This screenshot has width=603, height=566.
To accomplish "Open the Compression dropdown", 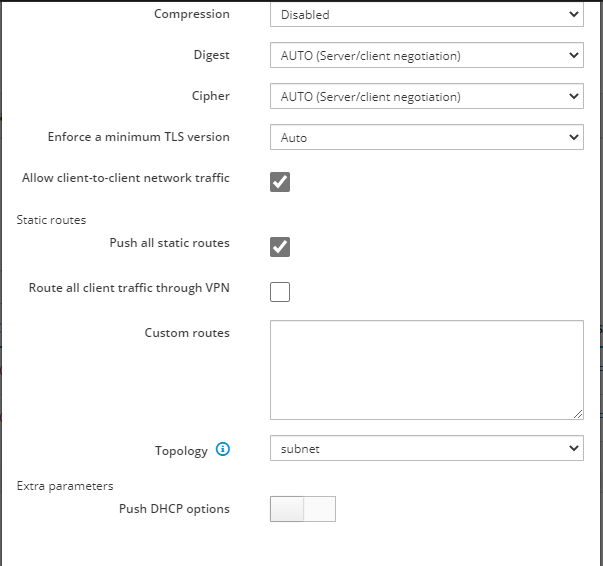I will (427, 14).
